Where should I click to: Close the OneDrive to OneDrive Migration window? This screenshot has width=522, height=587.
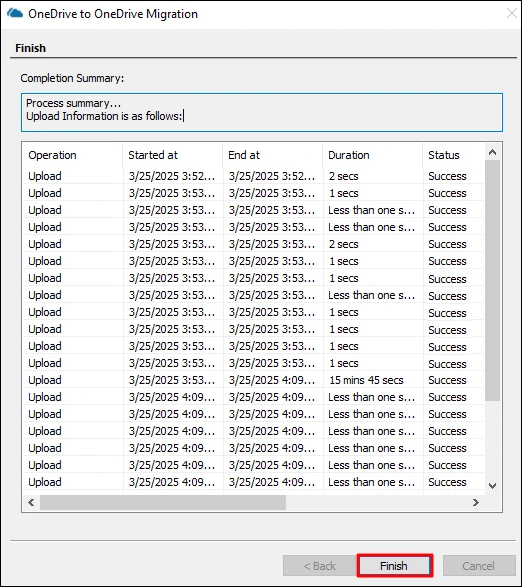(512, 13)
